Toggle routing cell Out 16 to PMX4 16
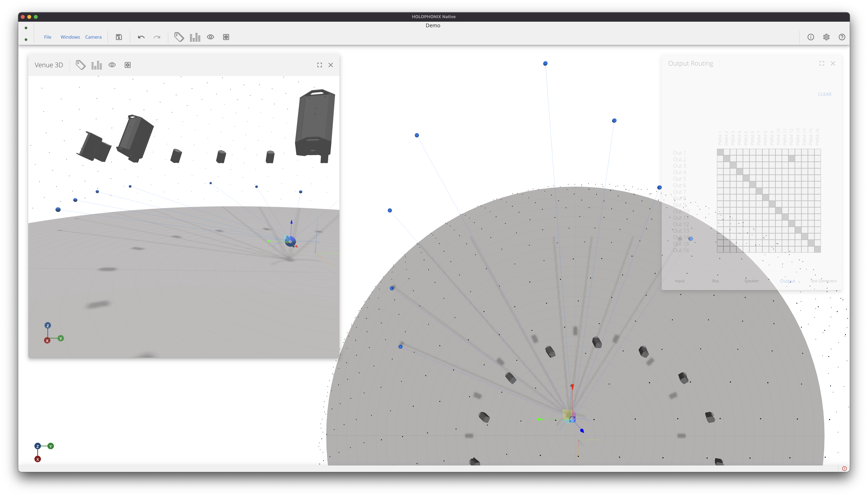 click(818, 250)
